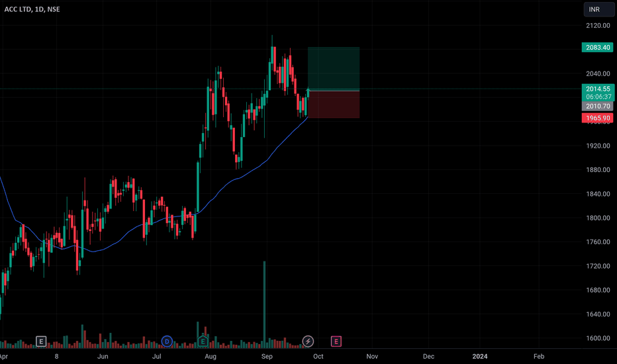Open the INR currency selector
Screen dimensions: 617x364
click(x=598, y=9)
